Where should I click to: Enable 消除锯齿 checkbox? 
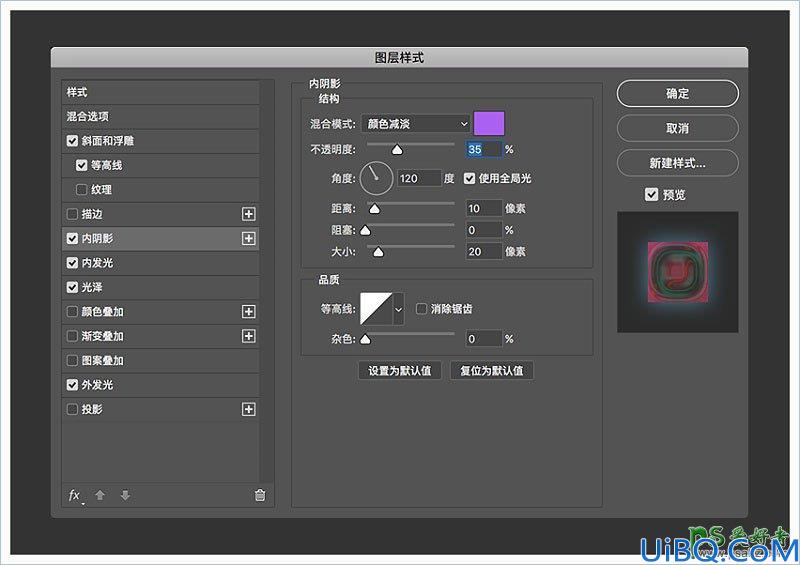pyautogui.click(x=421, y=309)
